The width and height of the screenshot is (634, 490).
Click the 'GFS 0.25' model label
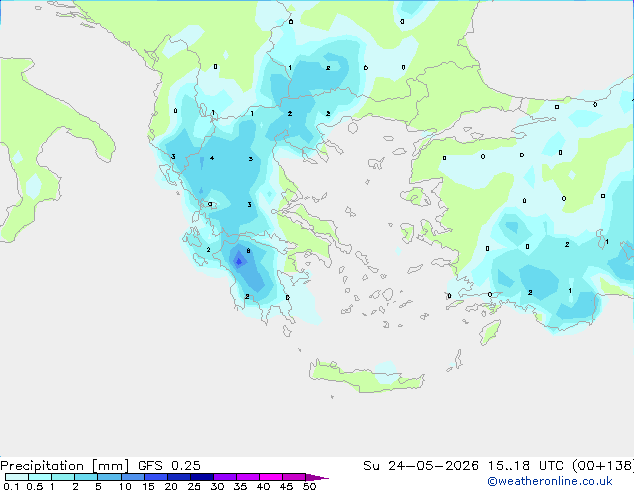169,466
